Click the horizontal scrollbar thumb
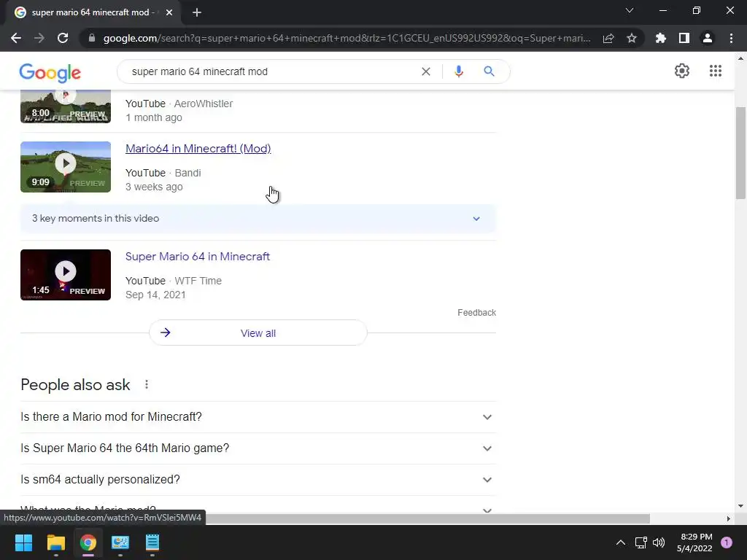Image resolution: width=747 pixels, height=560 pixels. [x=427, y=518]
